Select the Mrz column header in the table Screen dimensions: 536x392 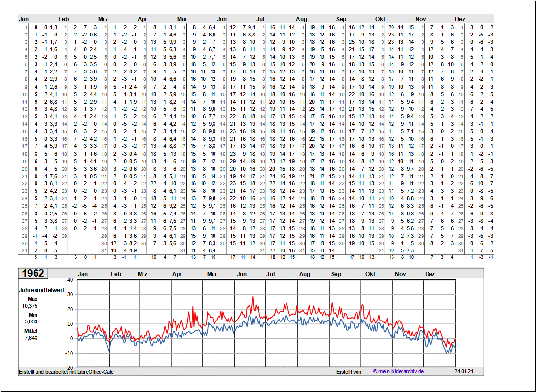click(103, 19)
